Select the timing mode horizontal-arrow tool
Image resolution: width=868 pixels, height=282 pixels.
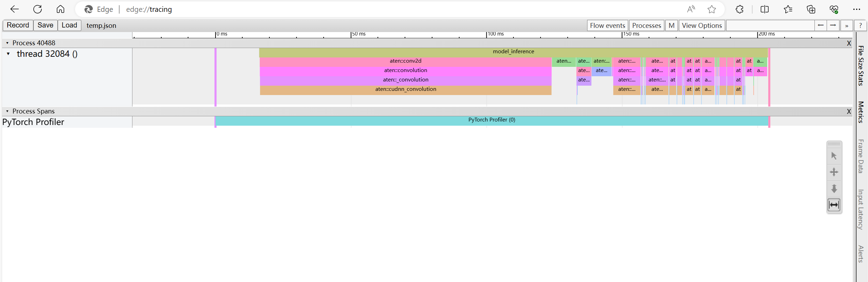[834, 205]
